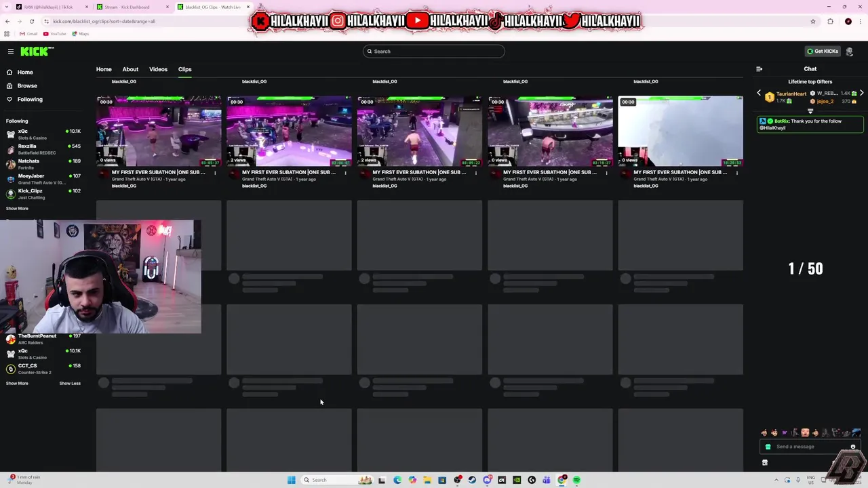Click the Chat header title
This screenshot has height=488, width=868.
(x=810, y=69)
